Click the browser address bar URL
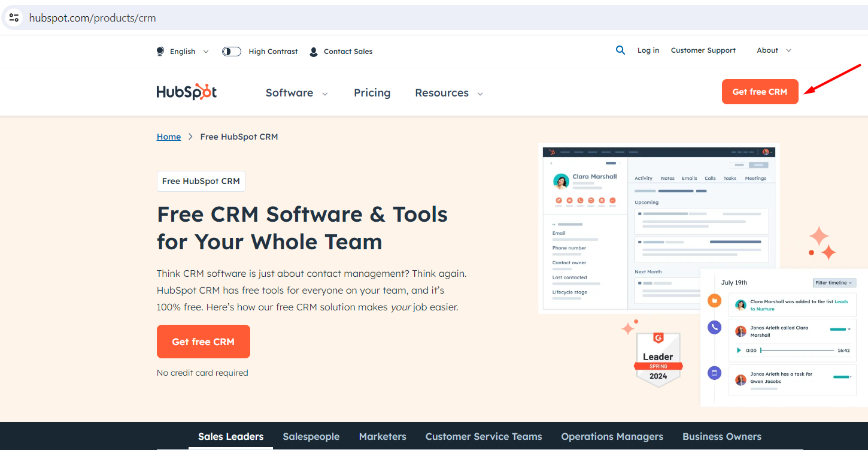The width and height of the screenshot is (868, 456). [93, 18]
